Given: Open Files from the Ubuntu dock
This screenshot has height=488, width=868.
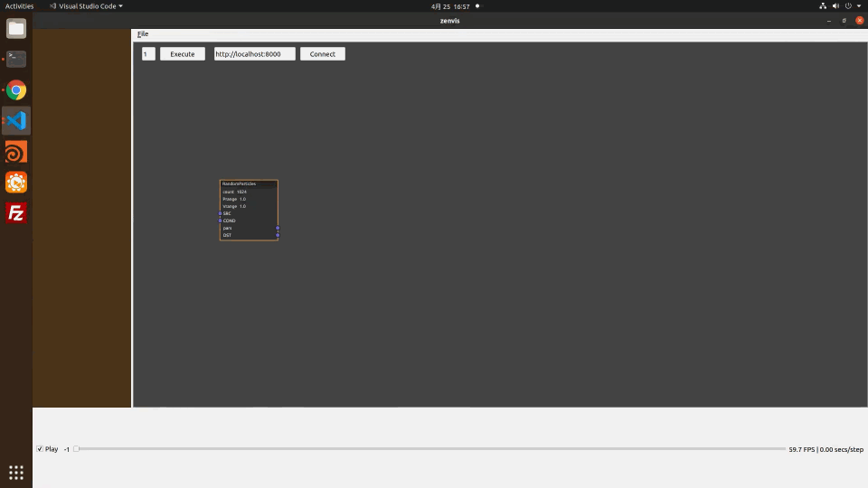Looking at the screenshot, I should 16,28.
